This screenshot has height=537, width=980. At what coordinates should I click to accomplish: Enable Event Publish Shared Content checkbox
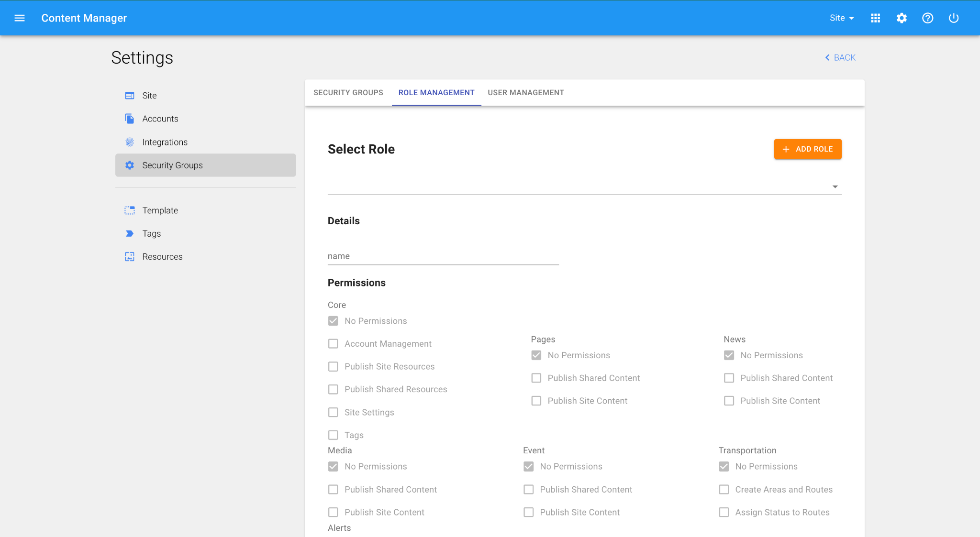(529, 490)
